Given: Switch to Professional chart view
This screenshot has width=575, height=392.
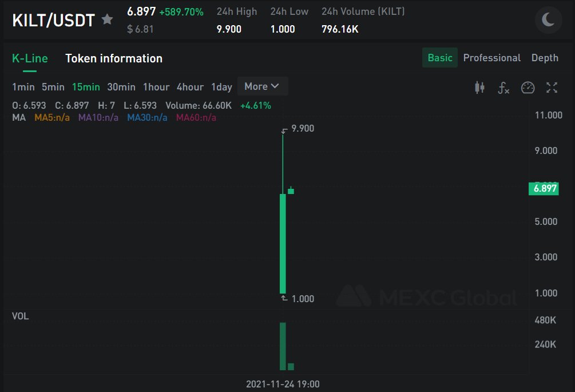Looking at the screenshot, I should coord(492,58).
